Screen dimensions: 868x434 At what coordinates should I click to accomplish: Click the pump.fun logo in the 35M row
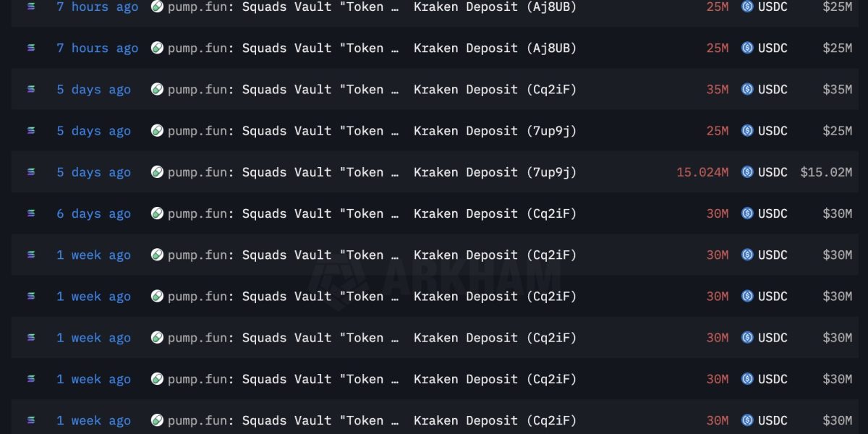coord(157,90)
